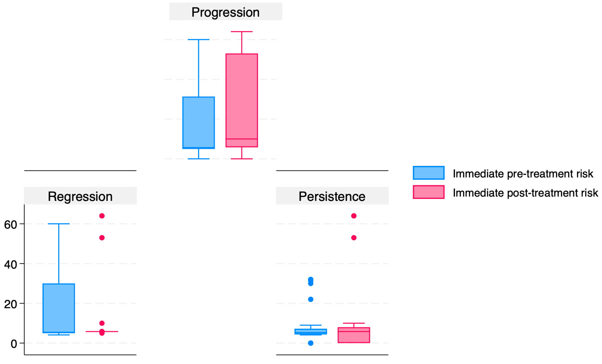Click the Persistence blue outlier near 22
Screen dimensions: 602x364
click(x=310, y=299)
